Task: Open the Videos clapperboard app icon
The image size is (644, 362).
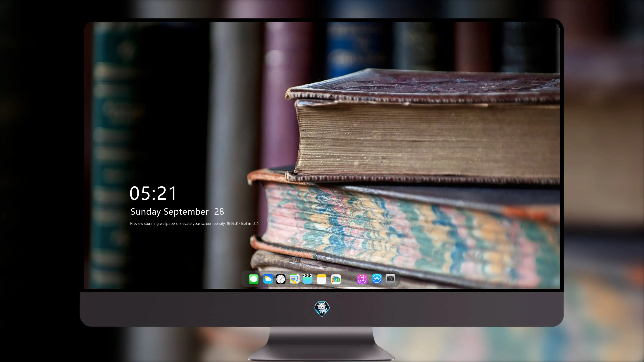Action: click(x=308, y=279)
